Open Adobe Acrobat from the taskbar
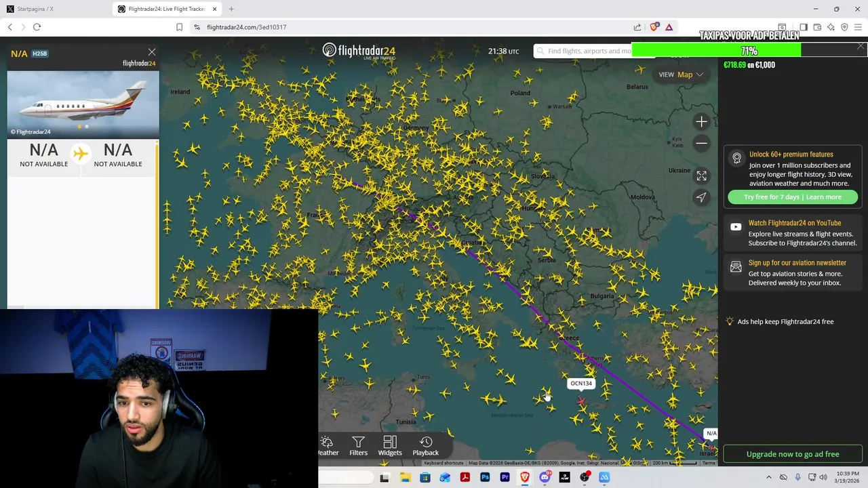 [x=465, y=477]
